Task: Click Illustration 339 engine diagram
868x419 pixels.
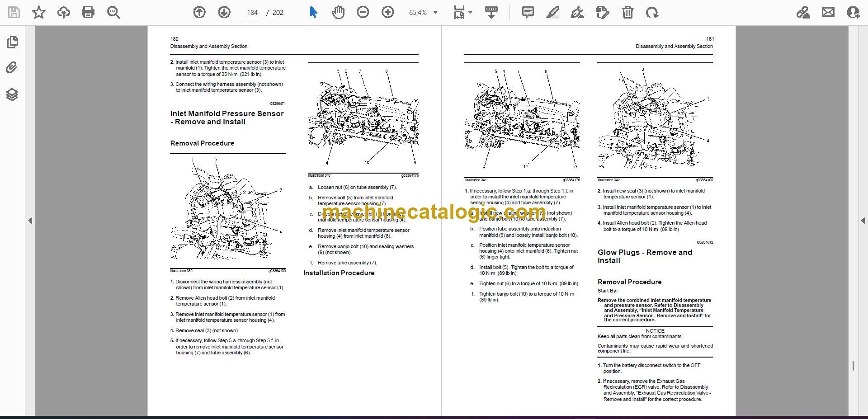Action: pyautogui.click(x=228, y=209)
